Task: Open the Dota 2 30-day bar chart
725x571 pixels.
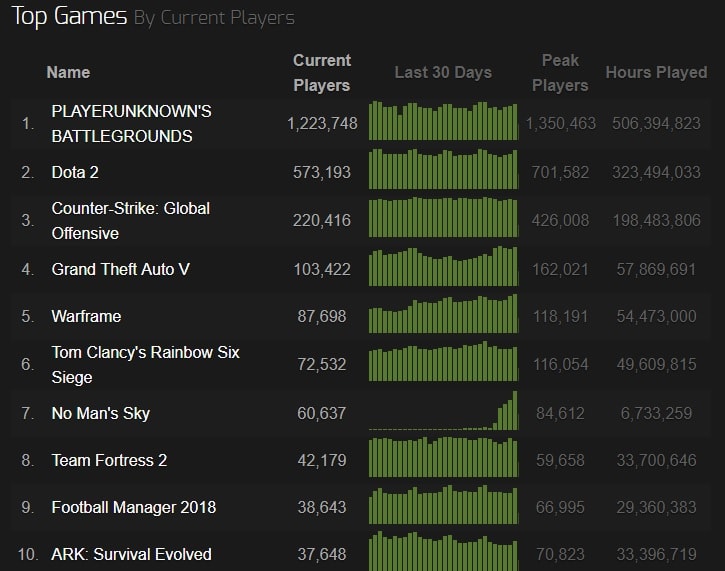Action: [x=443, y=169]
